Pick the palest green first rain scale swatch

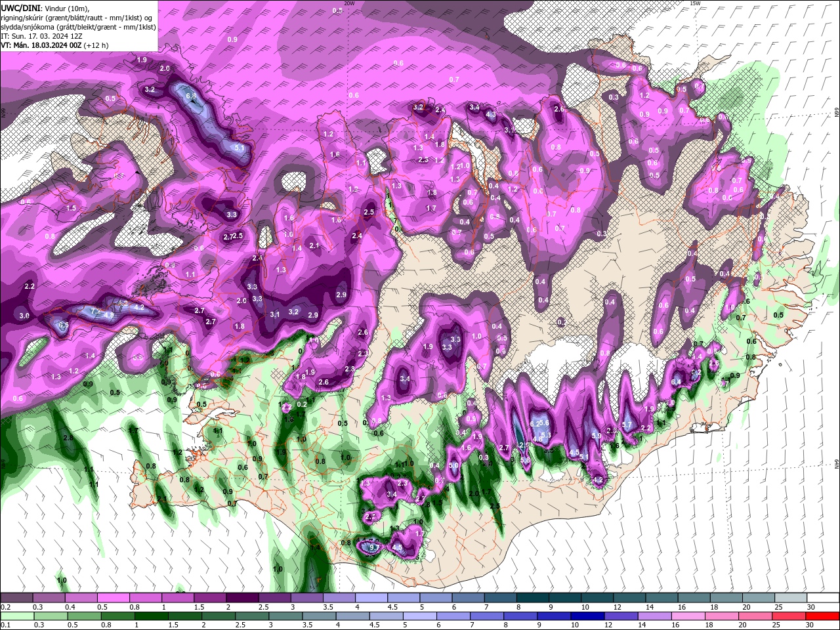click(16, 616)
